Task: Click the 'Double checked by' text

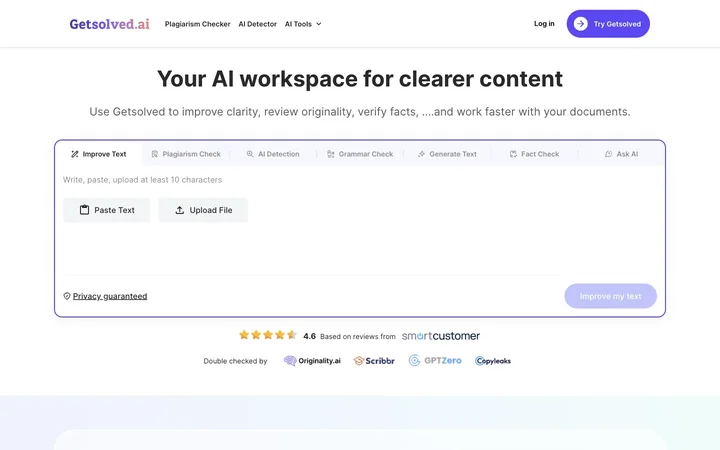Action: click(235, 361)
